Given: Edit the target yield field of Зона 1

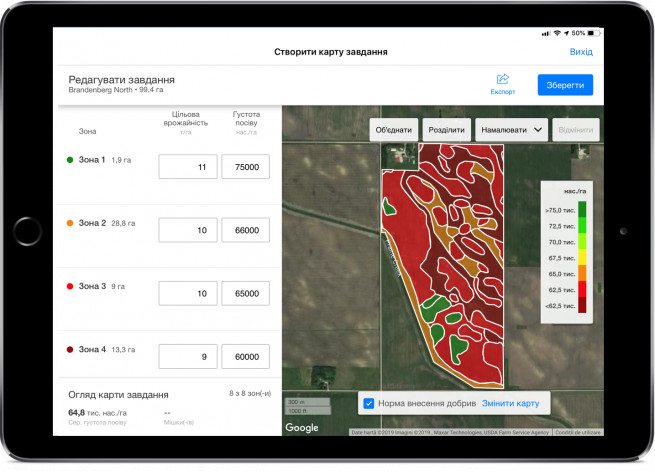Looking at the screenshot, I should click(188, 167).
